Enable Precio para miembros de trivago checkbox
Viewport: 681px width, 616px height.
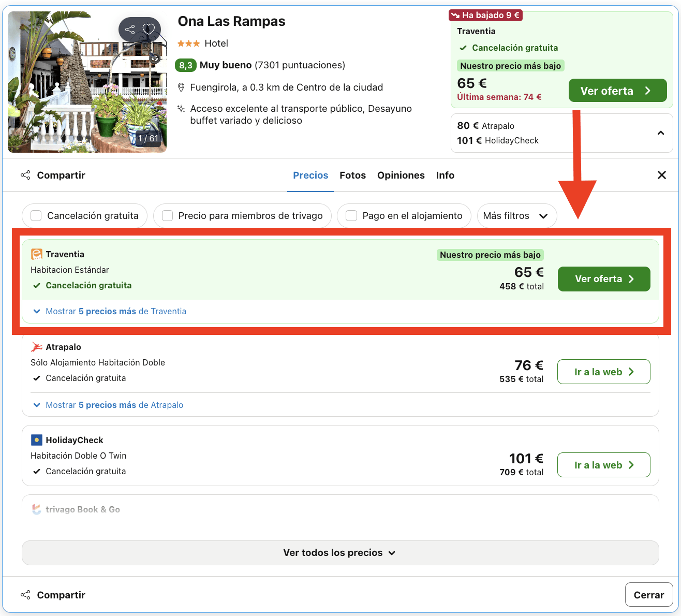167,215
